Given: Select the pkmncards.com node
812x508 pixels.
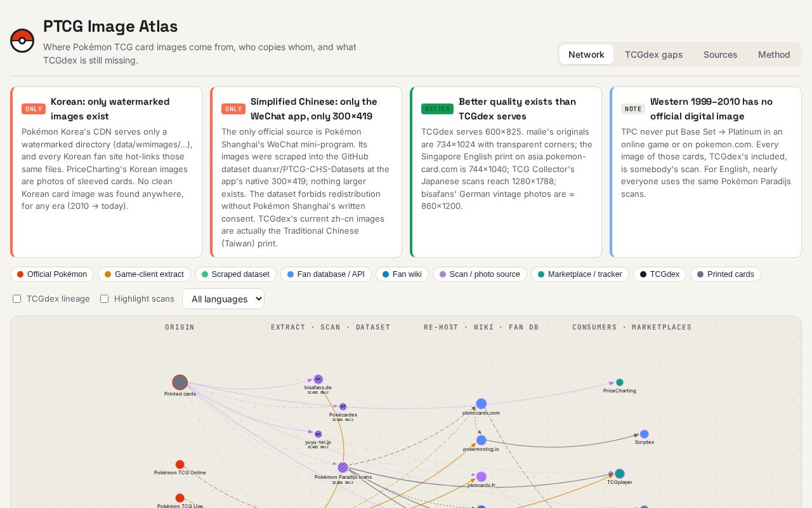Looking at the screenshot, I should (481, 404).
